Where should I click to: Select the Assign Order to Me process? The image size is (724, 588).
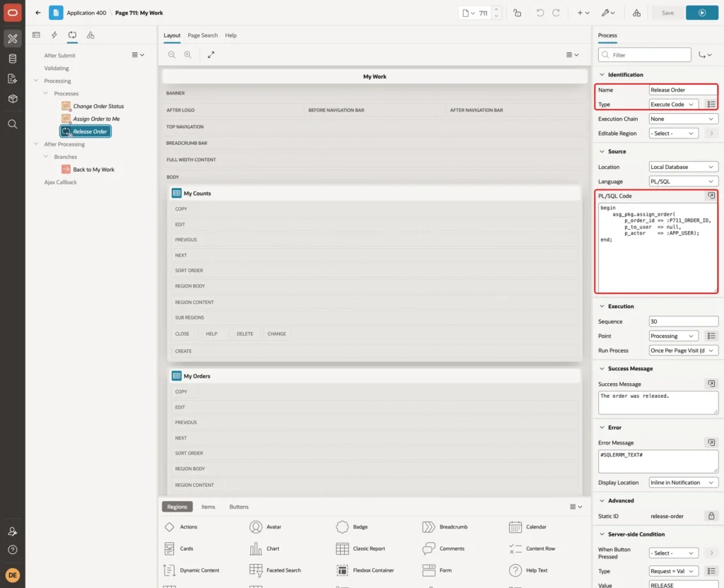96,119
